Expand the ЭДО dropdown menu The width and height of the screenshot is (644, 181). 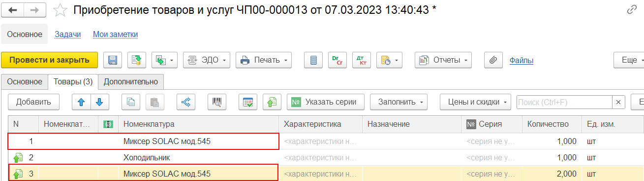tap(207, 60)
